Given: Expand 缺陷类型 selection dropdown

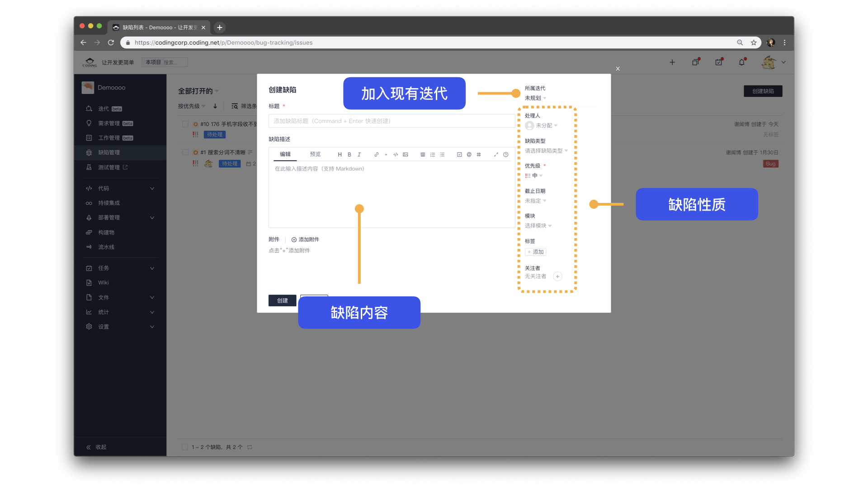Looking at the screenshot, I should pos(547,151).
